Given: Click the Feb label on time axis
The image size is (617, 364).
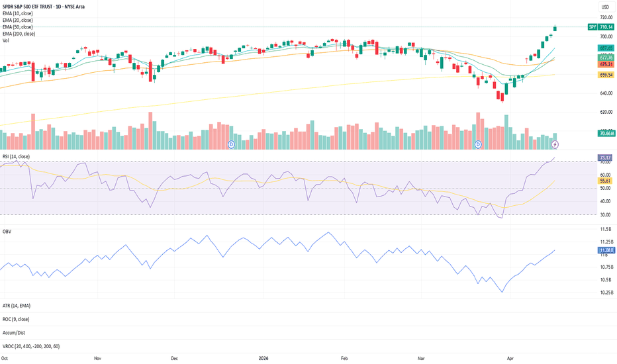Looking at the screenshot, I should coord(344,359).
